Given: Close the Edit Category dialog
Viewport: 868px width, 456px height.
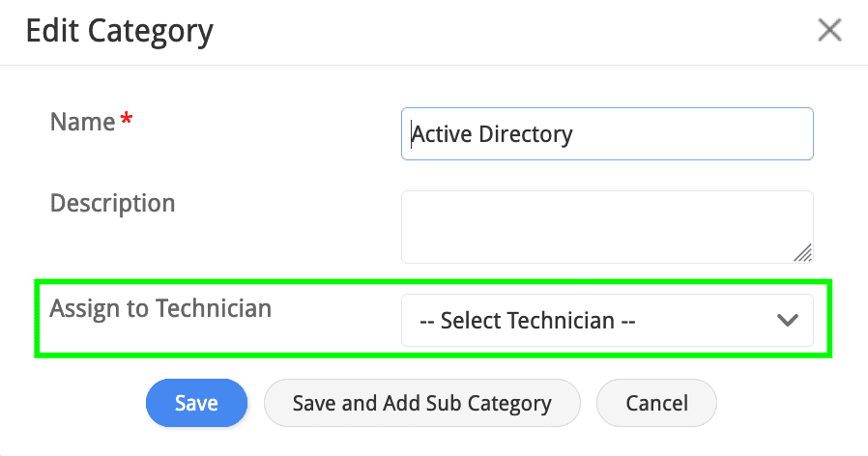Looking at the screenshot, I should (x=829, y=31).
